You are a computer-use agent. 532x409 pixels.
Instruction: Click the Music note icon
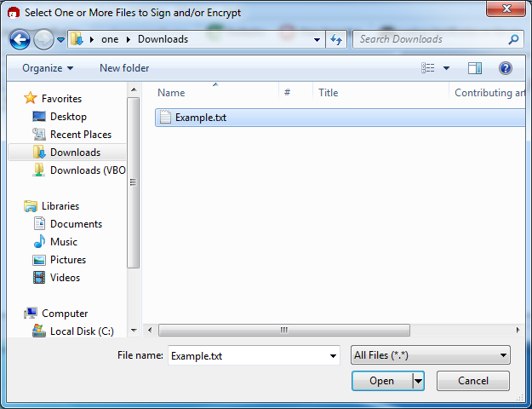coord(39,241)
